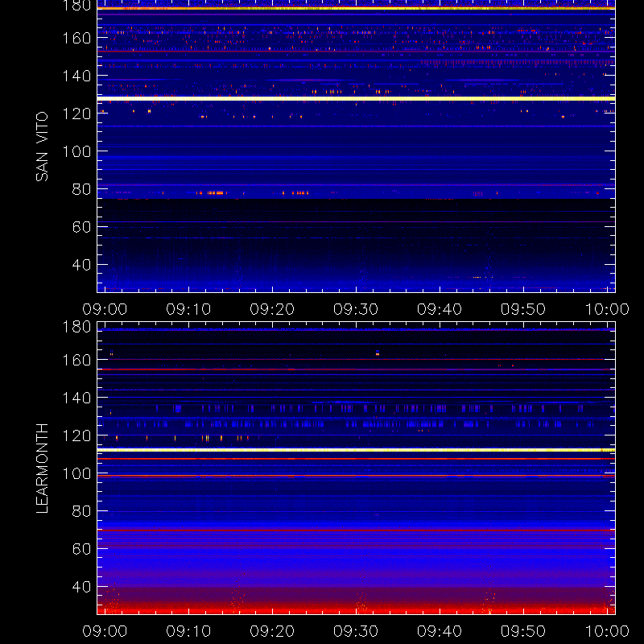
Task: Click the SAN VITO vertical axis title
Action: [x=43, y=147]
